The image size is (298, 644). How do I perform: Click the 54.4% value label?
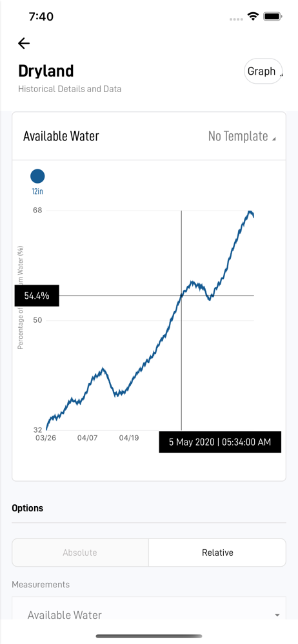coord(37,296)
